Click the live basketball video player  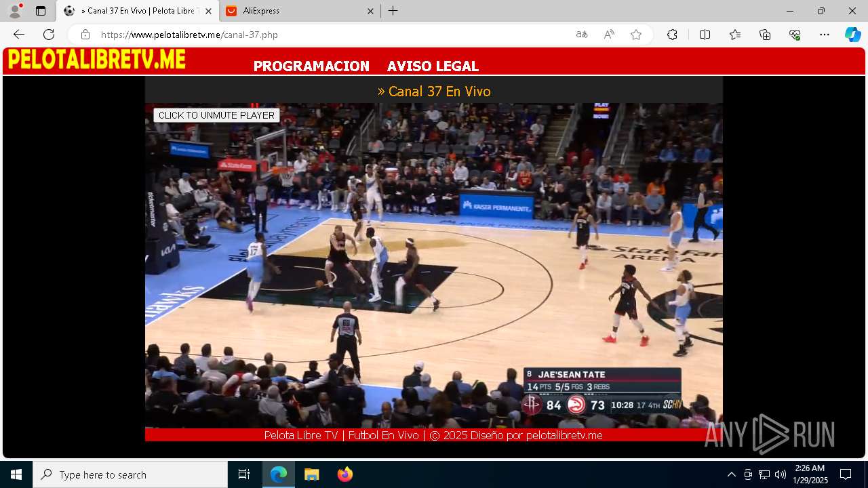[434, 266]
